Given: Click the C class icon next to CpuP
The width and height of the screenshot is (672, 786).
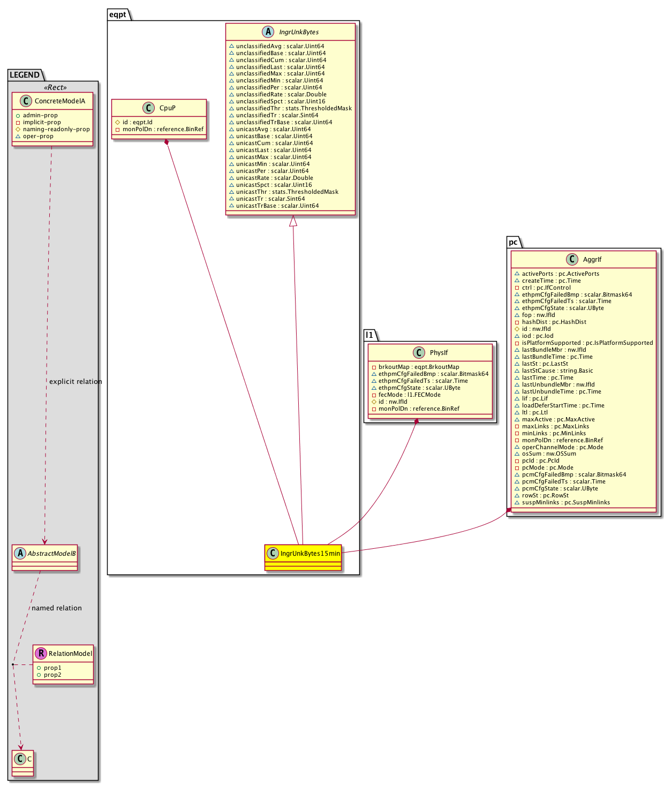Looking at the screenshot, I should [149, 108].
